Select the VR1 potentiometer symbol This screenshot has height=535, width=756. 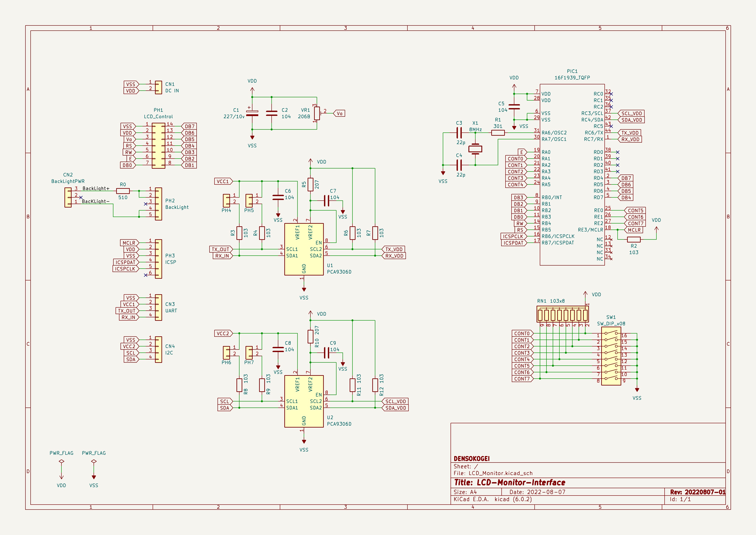(317, 113)
